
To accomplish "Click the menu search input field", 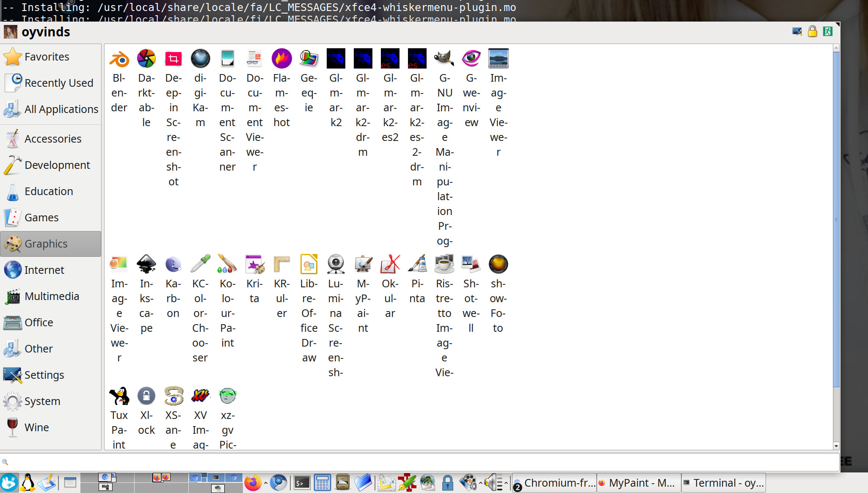I will 419,462.
